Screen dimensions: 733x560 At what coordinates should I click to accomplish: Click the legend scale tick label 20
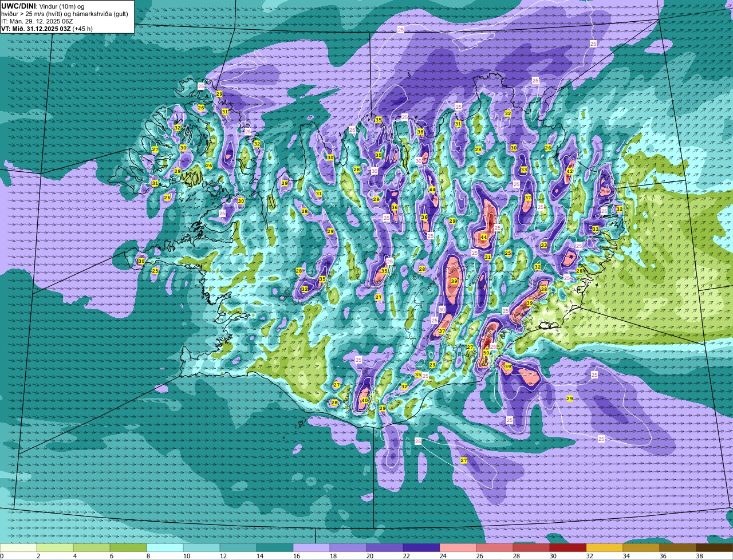pyautogui.click(x=370, y=556)
